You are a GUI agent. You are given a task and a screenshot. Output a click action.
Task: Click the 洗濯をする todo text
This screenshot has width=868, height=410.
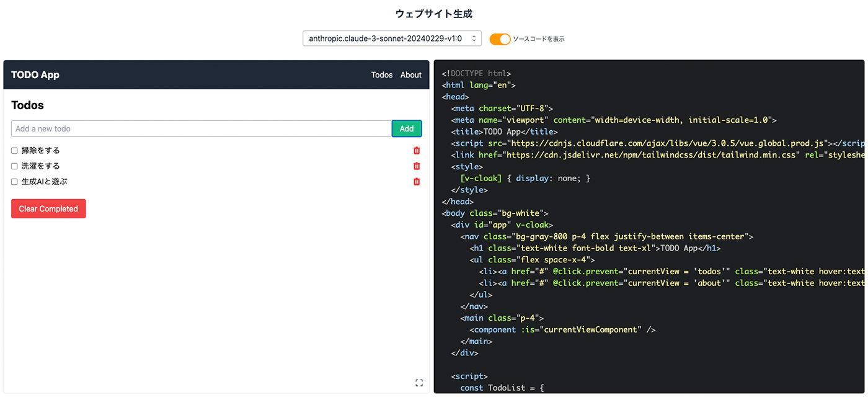point(41,166)
